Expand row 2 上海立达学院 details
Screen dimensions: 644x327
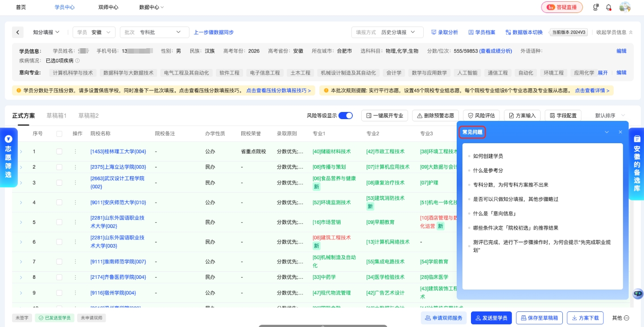pos(21,167)
